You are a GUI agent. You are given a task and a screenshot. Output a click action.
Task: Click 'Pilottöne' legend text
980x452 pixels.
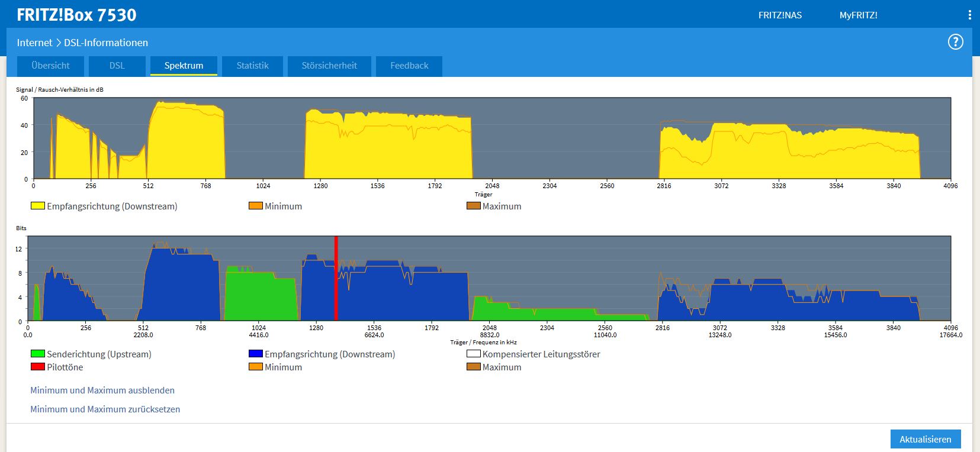pyautogui.click(x=65, y=367)
